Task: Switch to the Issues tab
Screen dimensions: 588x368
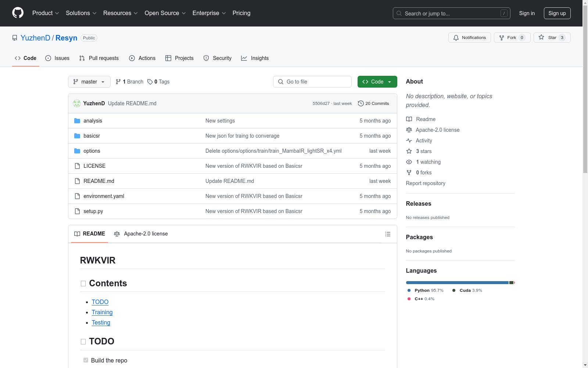Action: coord(57,58)
